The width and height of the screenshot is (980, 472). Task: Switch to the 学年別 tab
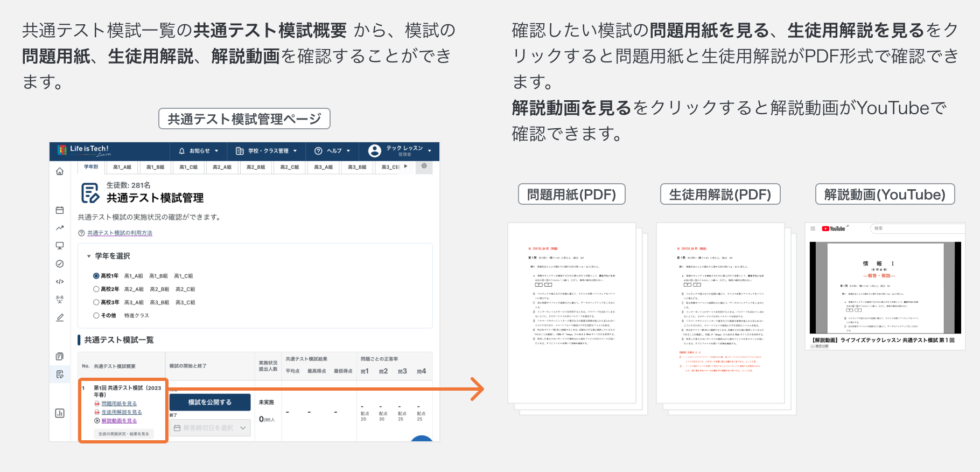(x=91, y=167)
